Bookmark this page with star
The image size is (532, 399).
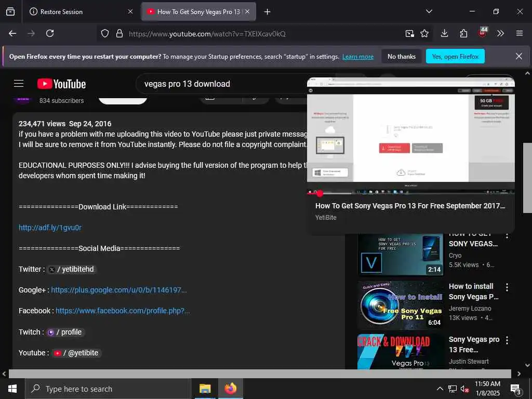coord(424,33)
